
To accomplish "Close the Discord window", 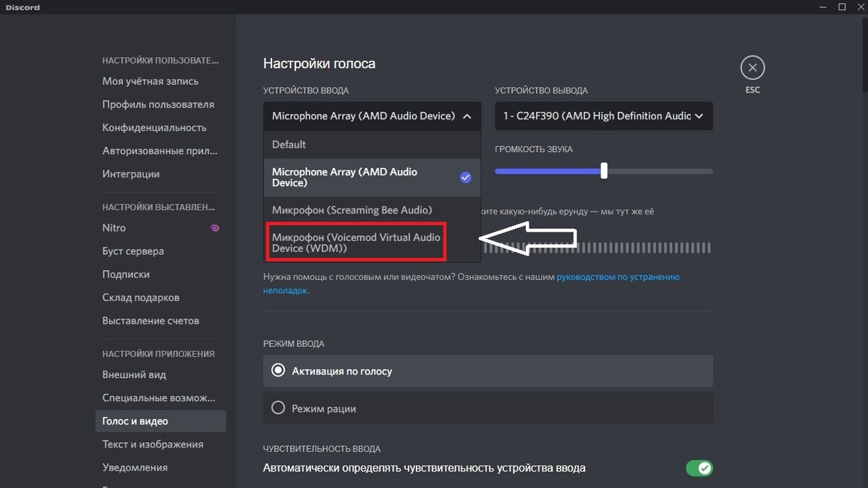I will [x=859, y=7].
